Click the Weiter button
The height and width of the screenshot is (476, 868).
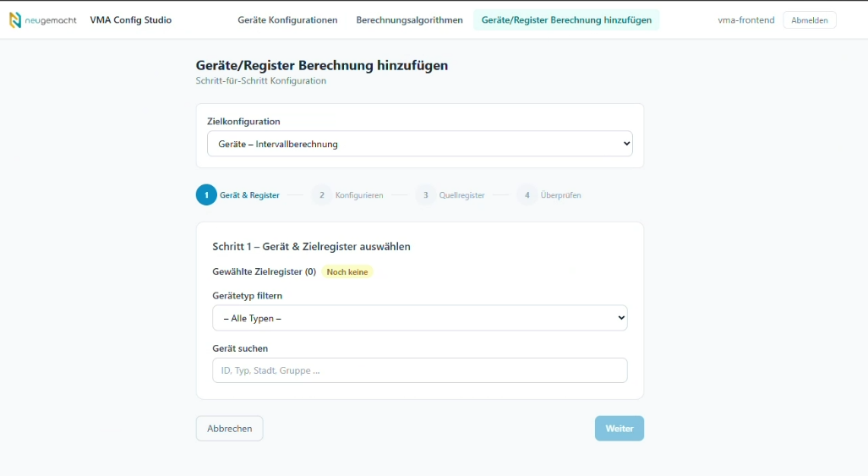(x=619, y=429)
